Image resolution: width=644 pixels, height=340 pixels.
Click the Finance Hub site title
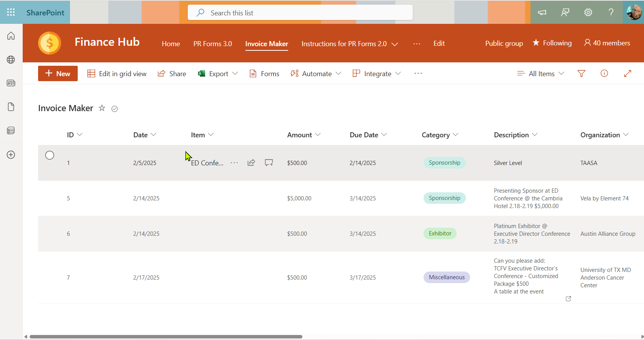coord(107,42)
